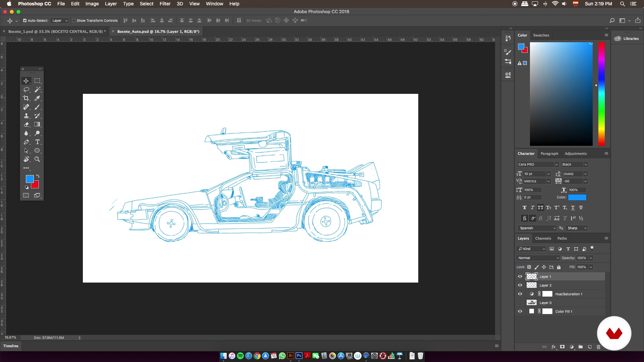Select the Horizontal Type tool

pyautogui.click(x=37, y=142)
